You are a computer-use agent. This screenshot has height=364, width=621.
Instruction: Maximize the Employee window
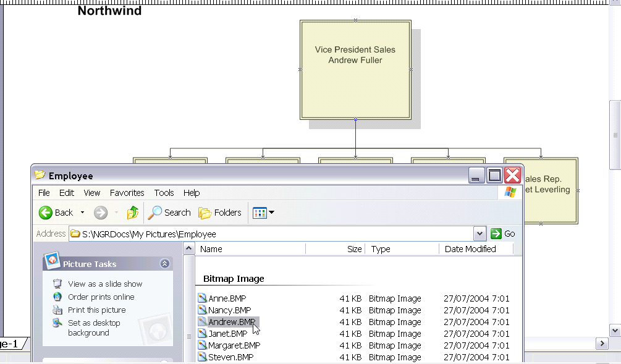(x=494, y=176)
